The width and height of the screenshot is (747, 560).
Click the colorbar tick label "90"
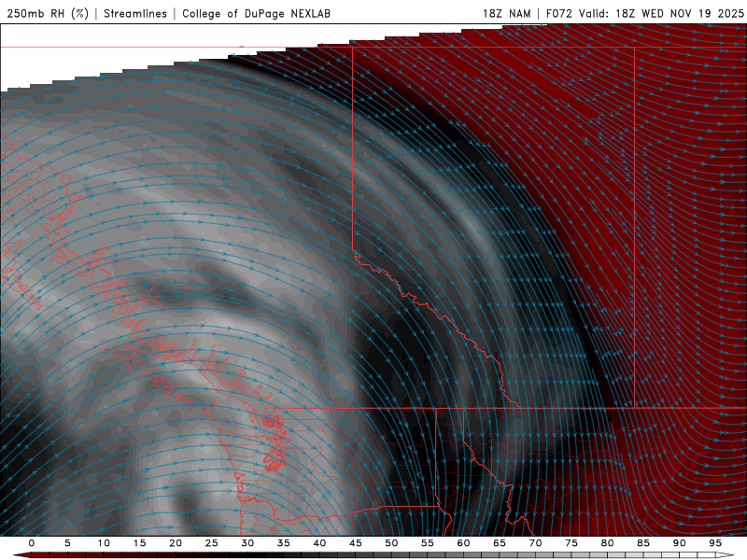(679, 543)
